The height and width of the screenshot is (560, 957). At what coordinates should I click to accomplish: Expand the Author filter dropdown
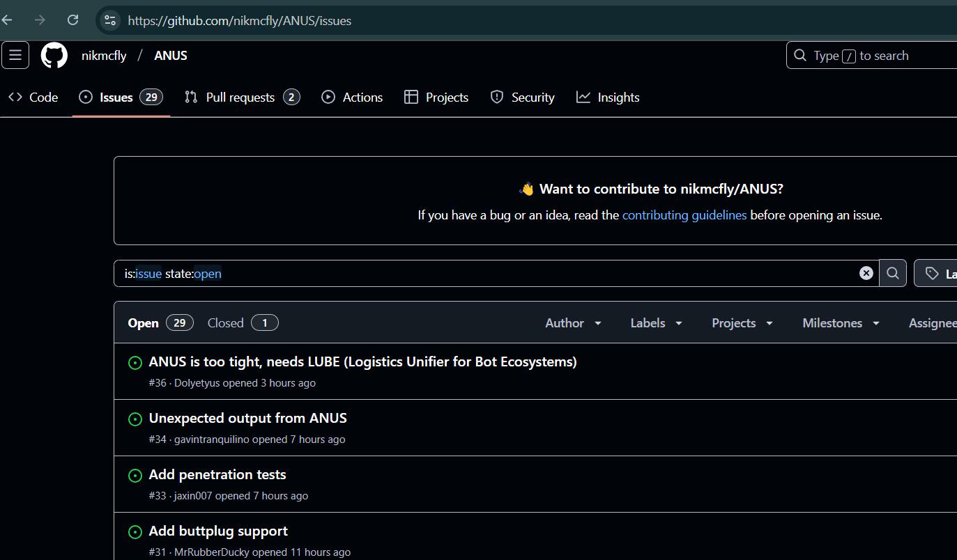pos(573,323)
